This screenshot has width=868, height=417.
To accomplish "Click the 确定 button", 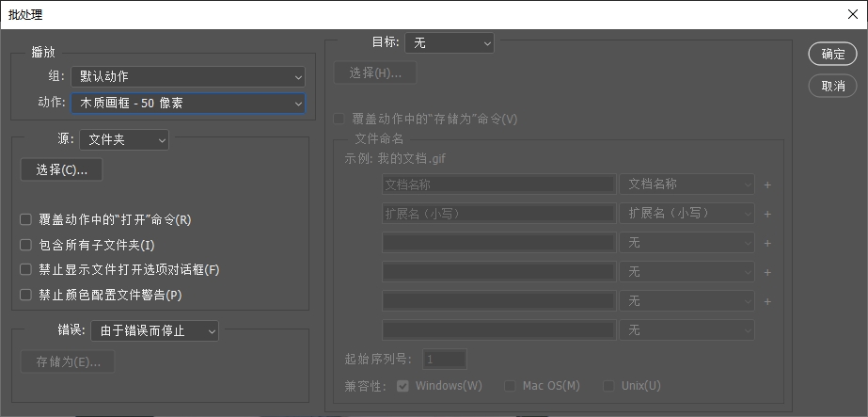I will point(832,54).
